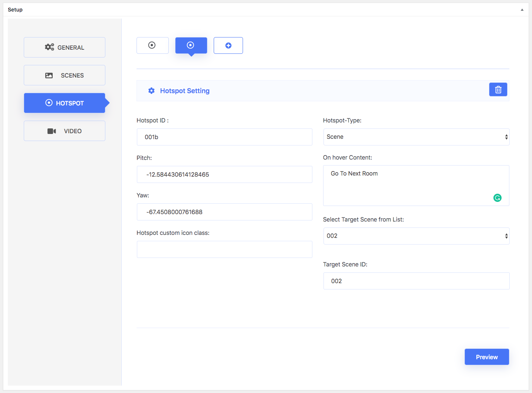Click the Hotspot custom icon class field
Screen dimensions: 532x393
click(x=224, y=249)
